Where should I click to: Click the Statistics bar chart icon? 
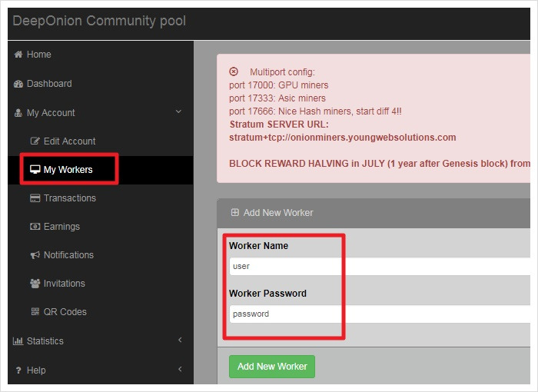pyautogui.click(x=18, y=341)
